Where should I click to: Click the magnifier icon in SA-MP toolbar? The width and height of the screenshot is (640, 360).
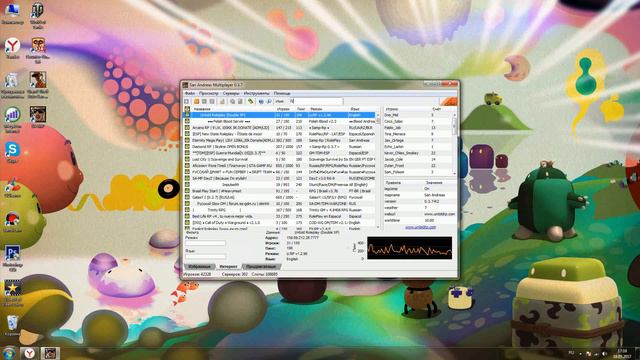pyautogui.click(x=269, y=101)
